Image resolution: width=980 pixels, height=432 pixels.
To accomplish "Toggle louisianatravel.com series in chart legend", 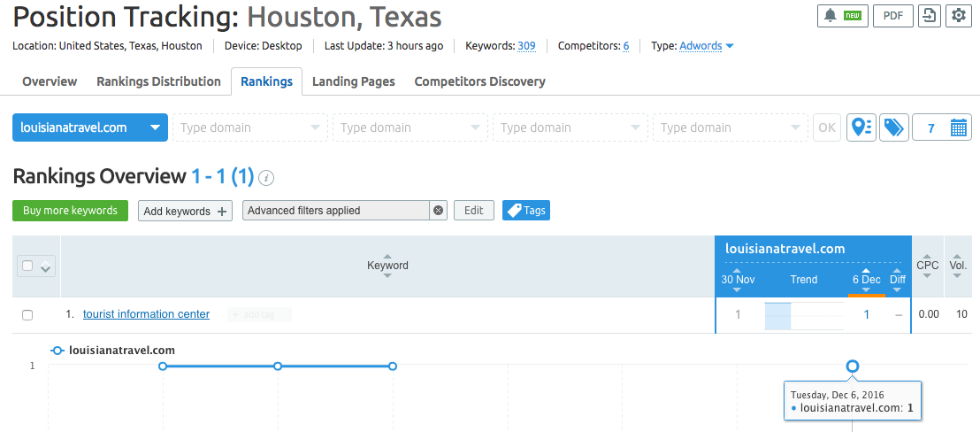I will (113, 350).
